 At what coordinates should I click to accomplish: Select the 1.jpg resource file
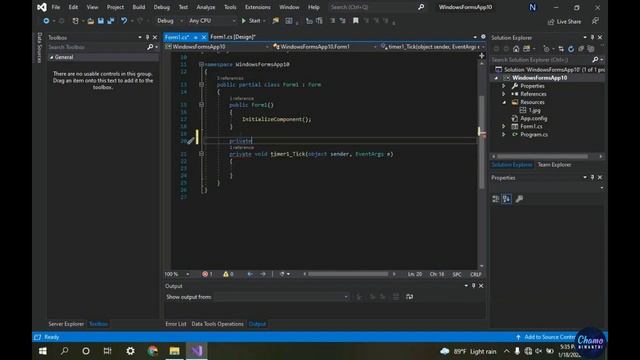[534, 111]
